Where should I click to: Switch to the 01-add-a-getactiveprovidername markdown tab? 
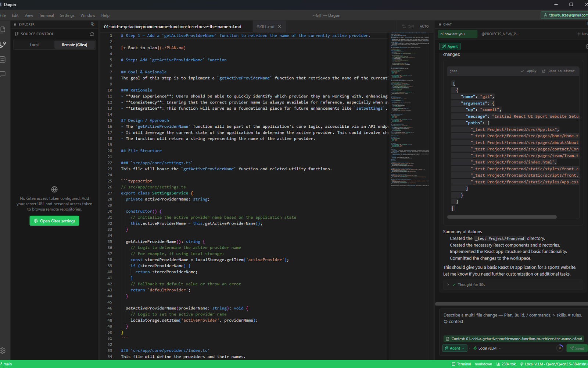[172, 26]
